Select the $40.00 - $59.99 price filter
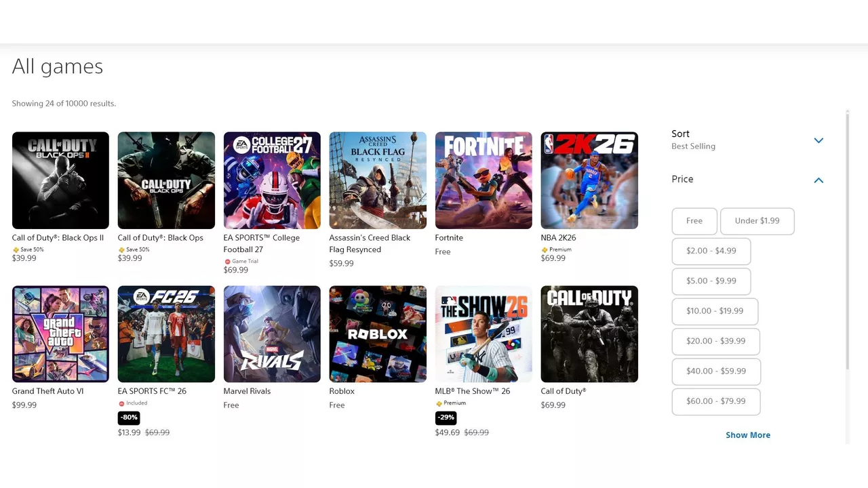 click(x=716, y=371)
